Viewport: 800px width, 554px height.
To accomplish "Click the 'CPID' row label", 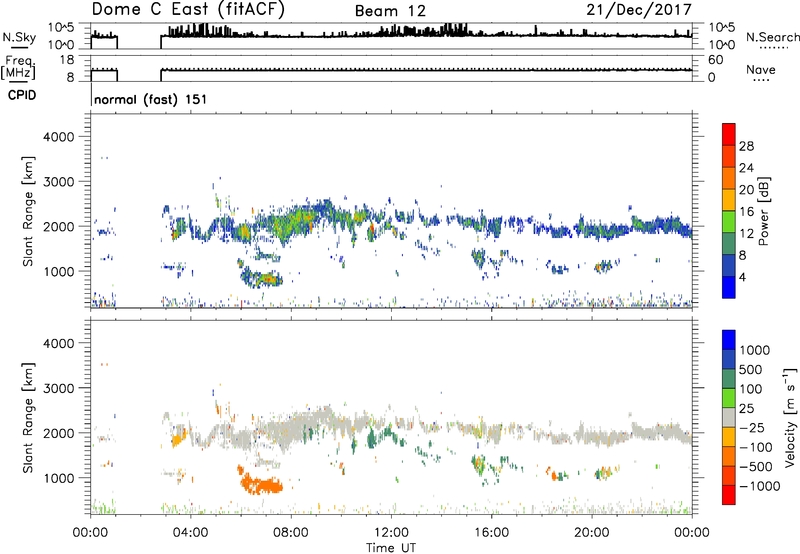I will click(x=22, y=95).
